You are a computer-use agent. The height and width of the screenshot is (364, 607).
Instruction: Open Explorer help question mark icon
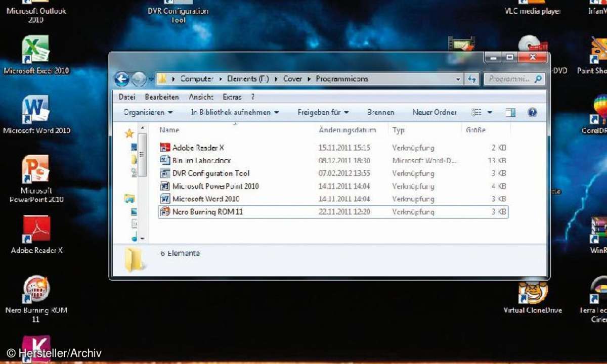click(x=532, y=112)
